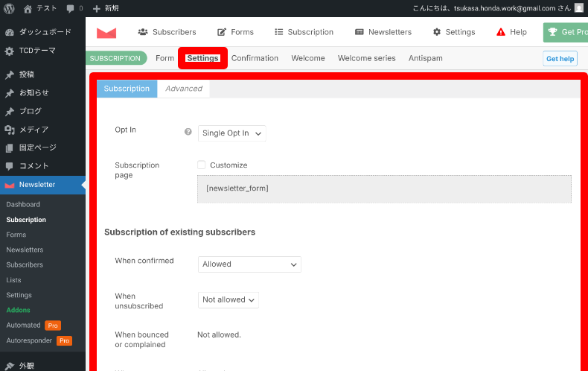Click the Get Pro button
The image size is (588, 371).
(566, 32)
